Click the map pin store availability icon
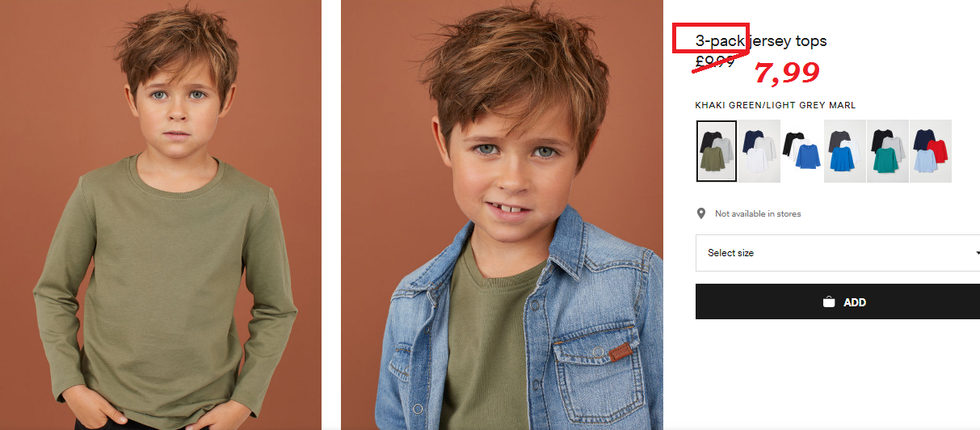This screenshot has height=430, width=980. click(x=701, y=213)
